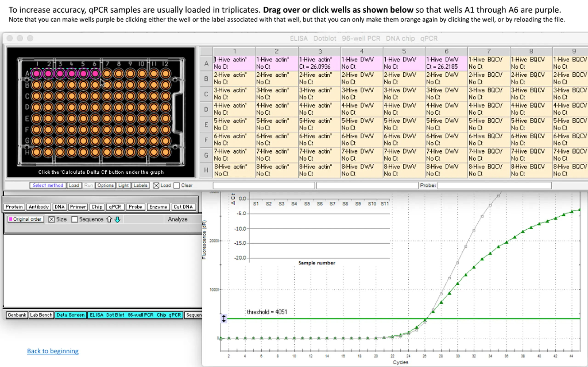Click the Probe input field
This screenshot has height=367, width=588.
[x=494, y=185]
